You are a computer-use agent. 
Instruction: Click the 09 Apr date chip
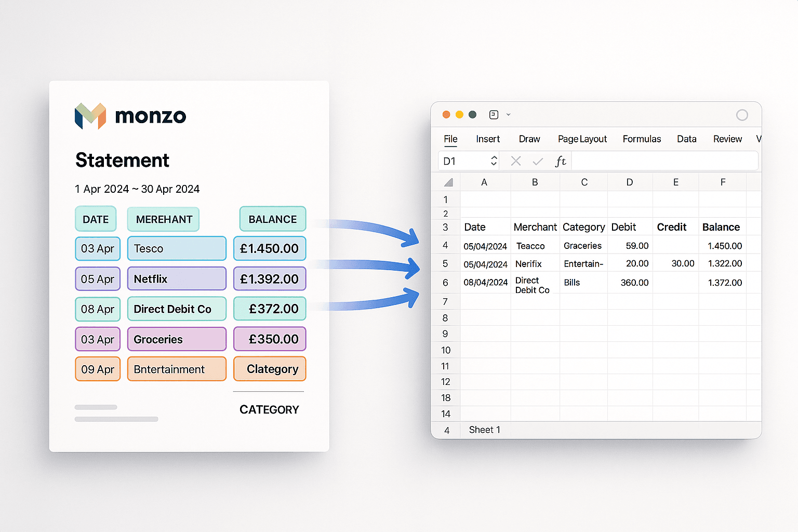click(x=98, y=369)
